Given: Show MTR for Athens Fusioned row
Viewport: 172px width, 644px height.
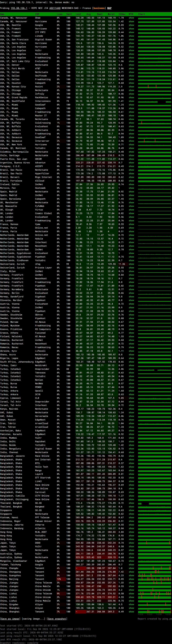Looking at the screenshot, I should click(131, 333).
